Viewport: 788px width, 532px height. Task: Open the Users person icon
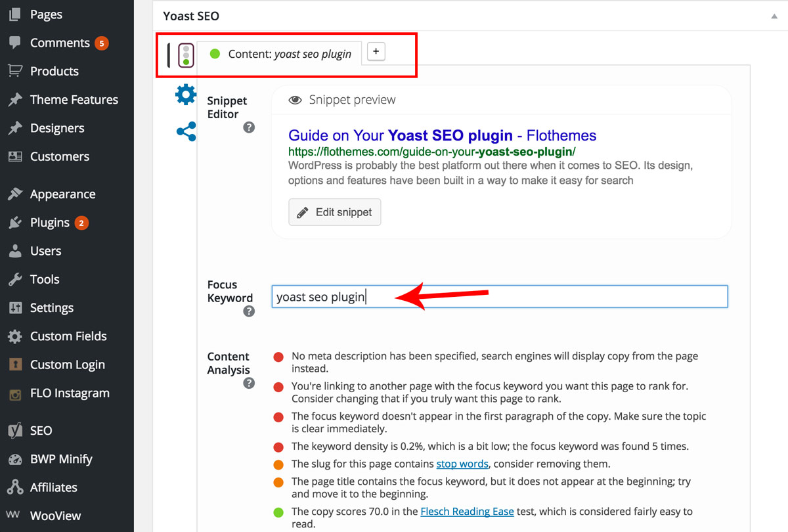(14, 251)
